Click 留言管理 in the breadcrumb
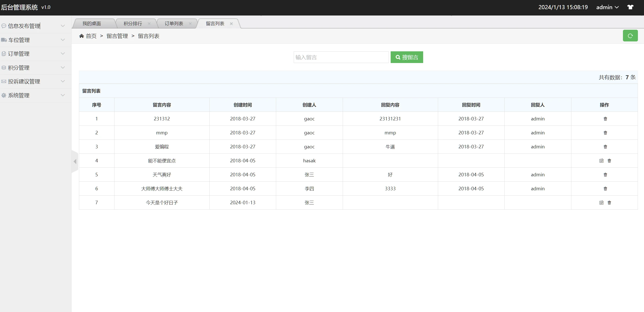Image resolution: width=644 pixels, height=312 pixels. tap(117, 36)
